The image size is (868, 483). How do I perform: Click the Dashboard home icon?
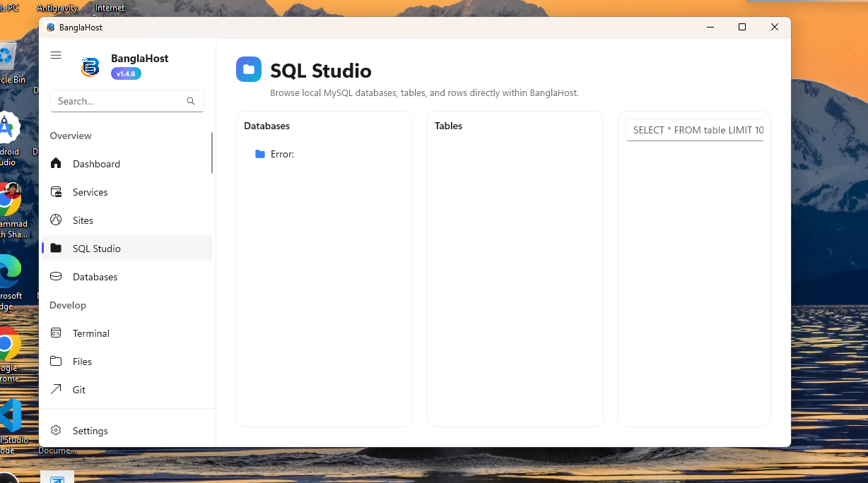click(x=56, y=163)
